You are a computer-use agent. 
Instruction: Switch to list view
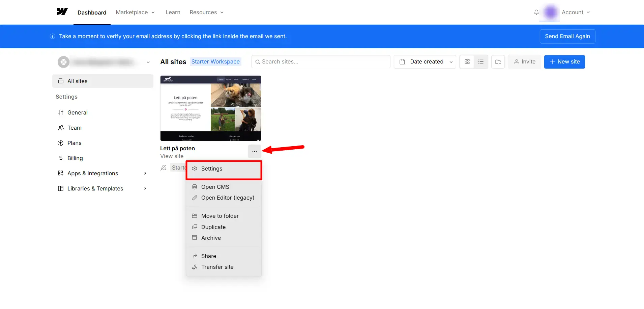tap(481, 62)
